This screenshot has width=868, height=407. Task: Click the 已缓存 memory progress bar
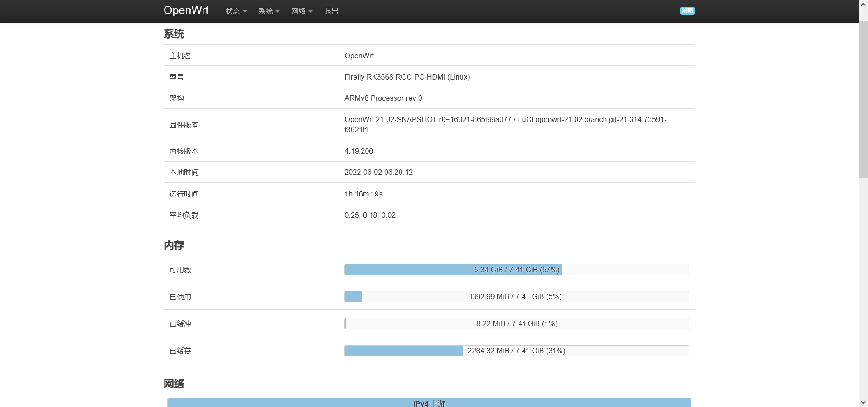click(517, 351)
